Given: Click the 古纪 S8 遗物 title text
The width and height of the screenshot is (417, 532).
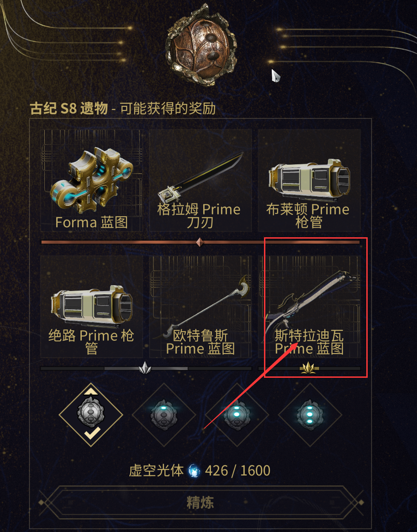Looking at the screenshot, I should pos(69,109).
